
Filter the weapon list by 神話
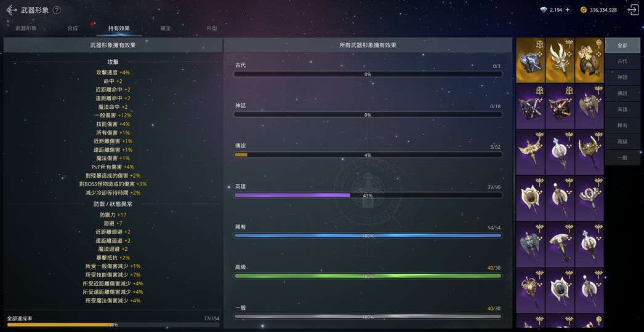click(x=622, y=77)
